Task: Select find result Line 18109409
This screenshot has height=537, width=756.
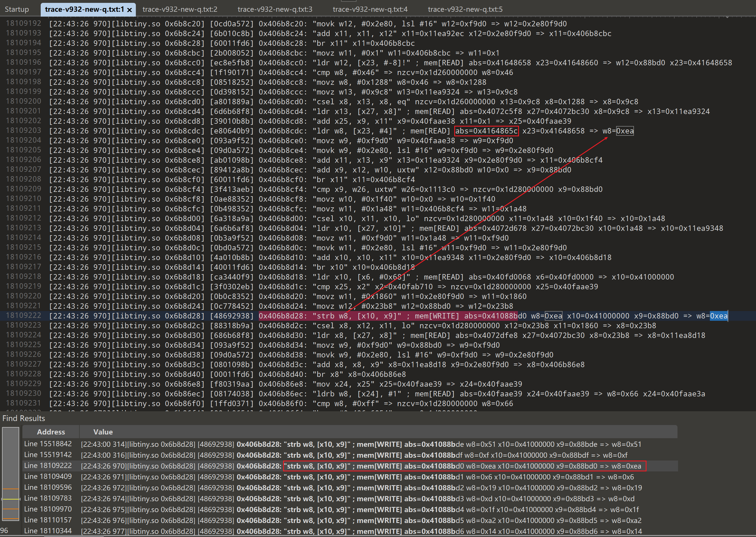Action: tap(350, 477)
